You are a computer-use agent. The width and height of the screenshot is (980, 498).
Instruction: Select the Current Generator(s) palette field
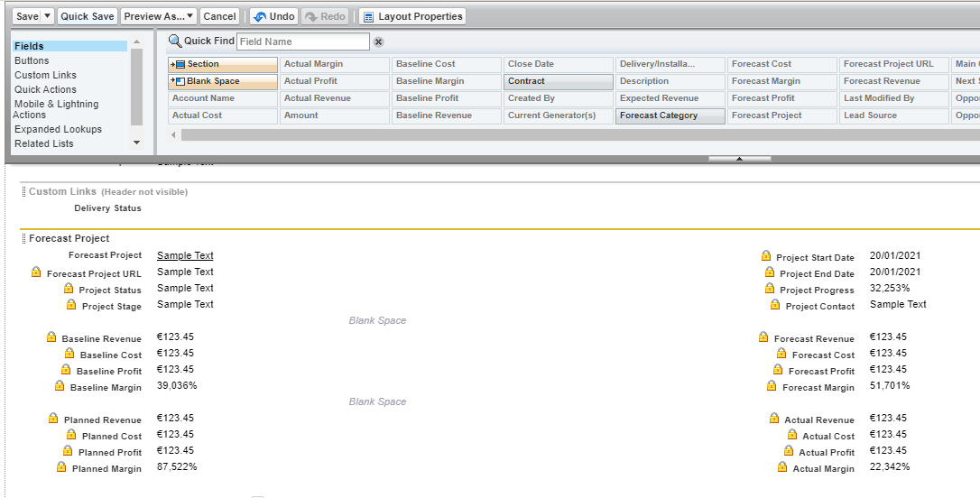coord(558,115)
